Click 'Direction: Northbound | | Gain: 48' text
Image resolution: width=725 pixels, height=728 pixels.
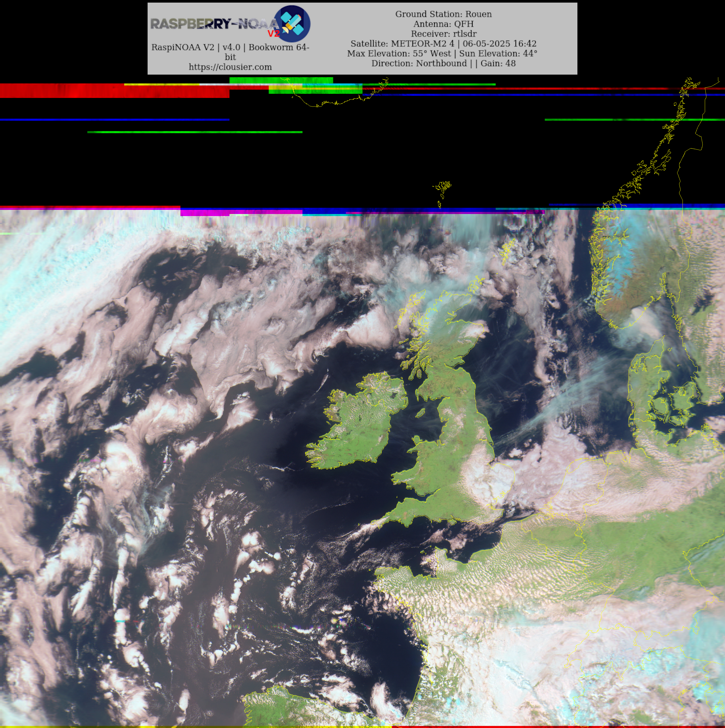pyautogui.click(x=443, y=63)
